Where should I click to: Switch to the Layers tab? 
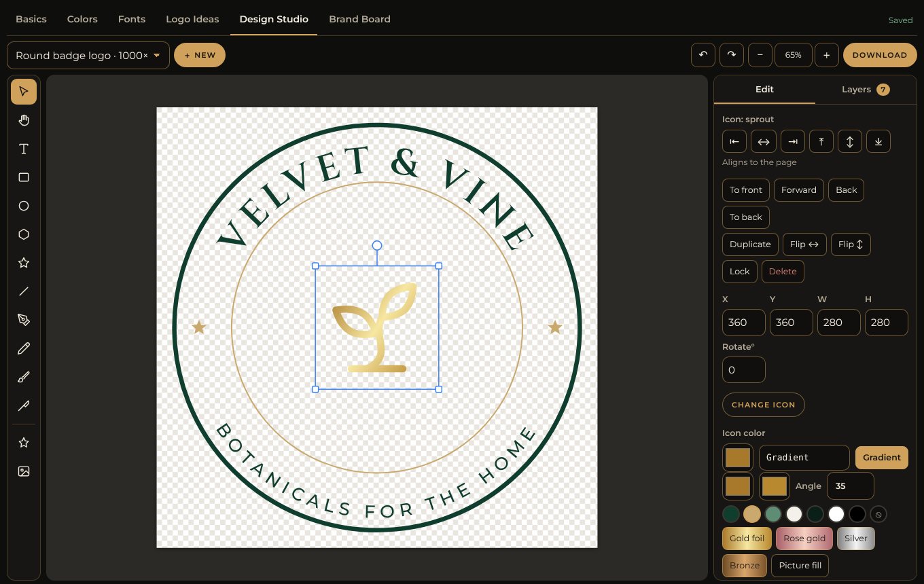865,90
